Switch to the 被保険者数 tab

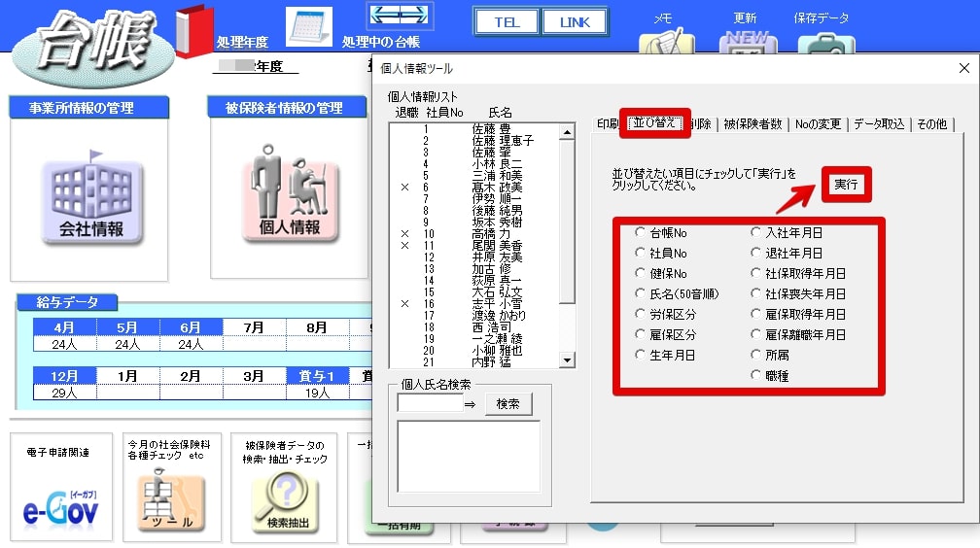[752, 123]
